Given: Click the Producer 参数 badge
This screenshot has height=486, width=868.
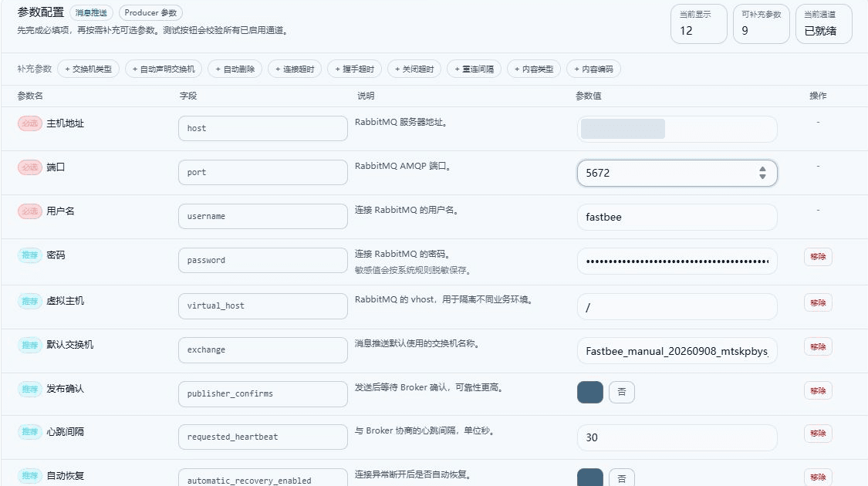Looking at the screenshot, I should [150, 13].
